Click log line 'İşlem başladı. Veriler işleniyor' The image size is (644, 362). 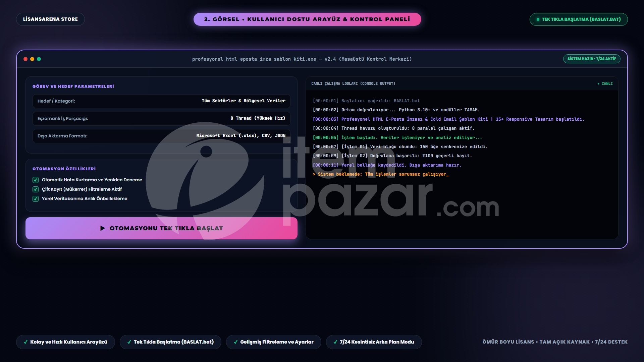click(x=397, y=138)
